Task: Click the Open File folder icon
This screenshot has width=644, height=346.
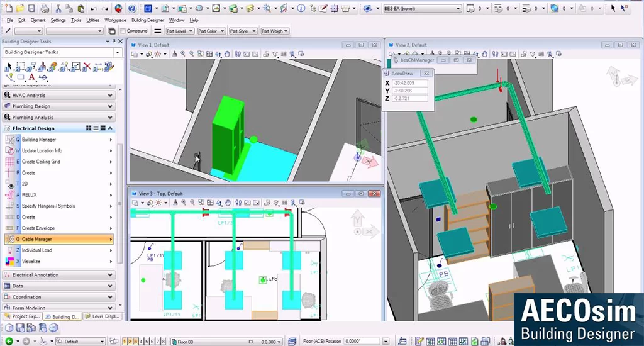Action: (20, 9)
